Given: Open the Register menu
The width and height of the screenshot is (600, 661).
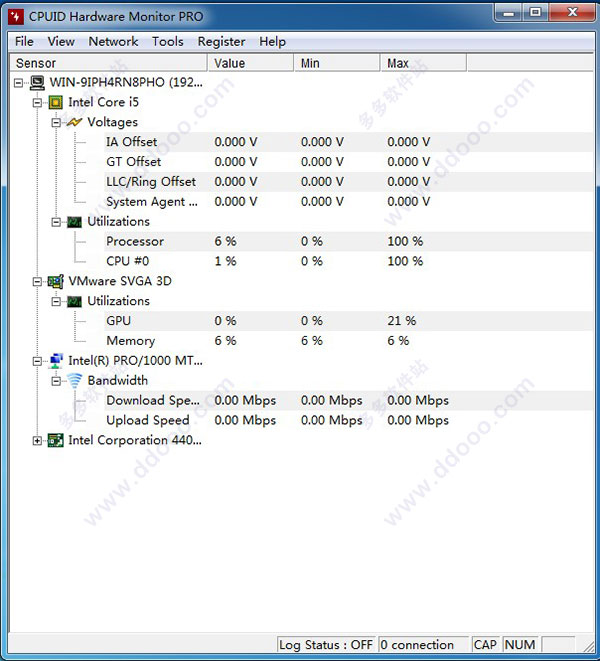Looking at the screenshot, I should click(x=221, y=41).
